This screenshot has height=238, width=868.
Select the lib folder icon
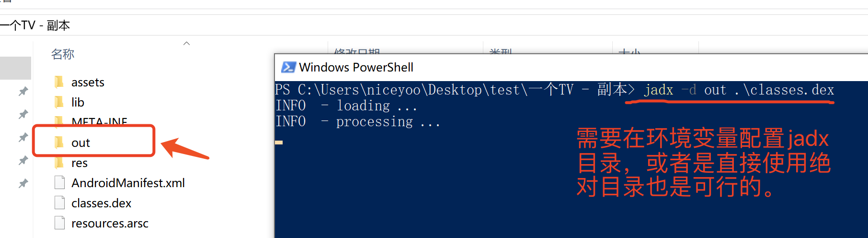pos(59,102)
